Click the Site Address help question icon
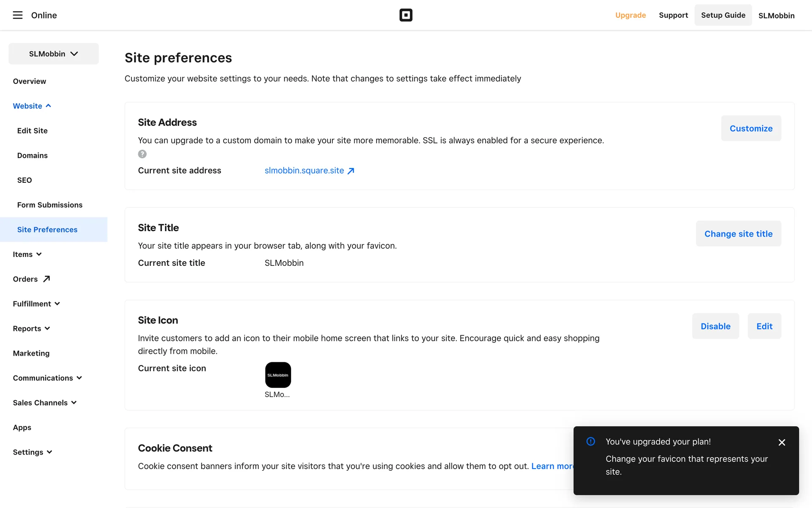This screenshot has height=508, width=812. tap(142, 154)
